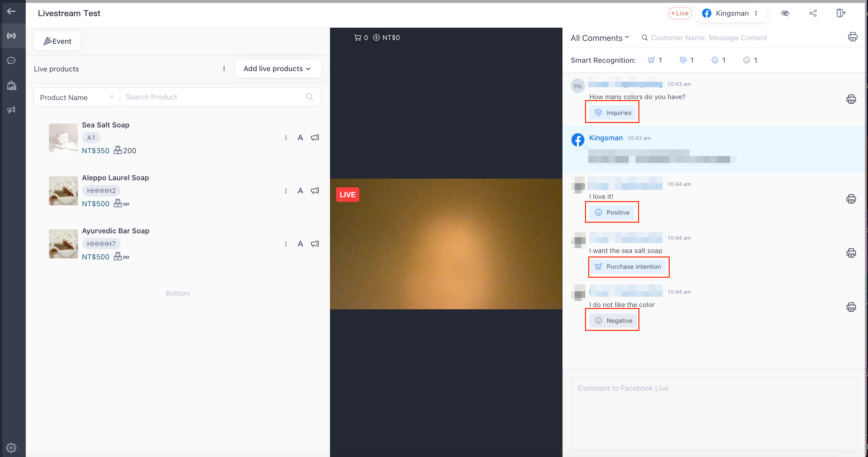Image resolution: width=868 pixels, height=457 pixels.
Task: Expand Add live products dropdown
Action: point(278,69)
